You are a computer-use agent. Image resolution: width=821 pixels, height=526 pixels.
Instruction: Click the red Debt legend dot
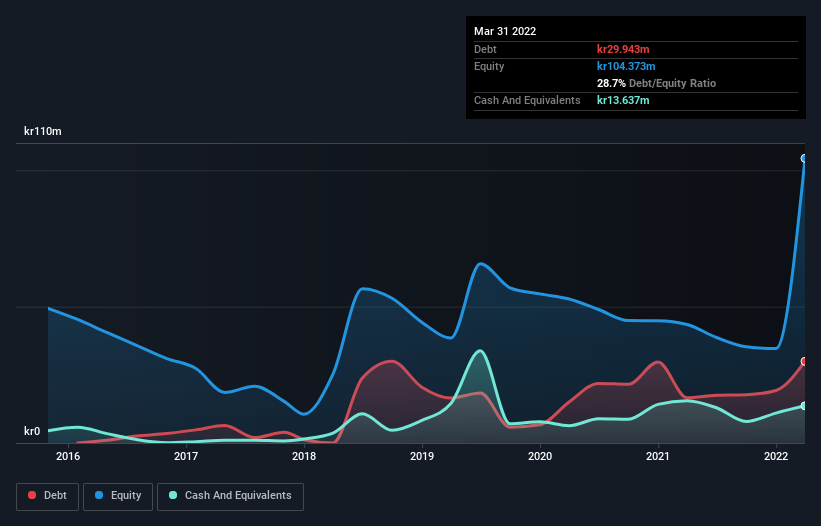(x=32, y=495)
